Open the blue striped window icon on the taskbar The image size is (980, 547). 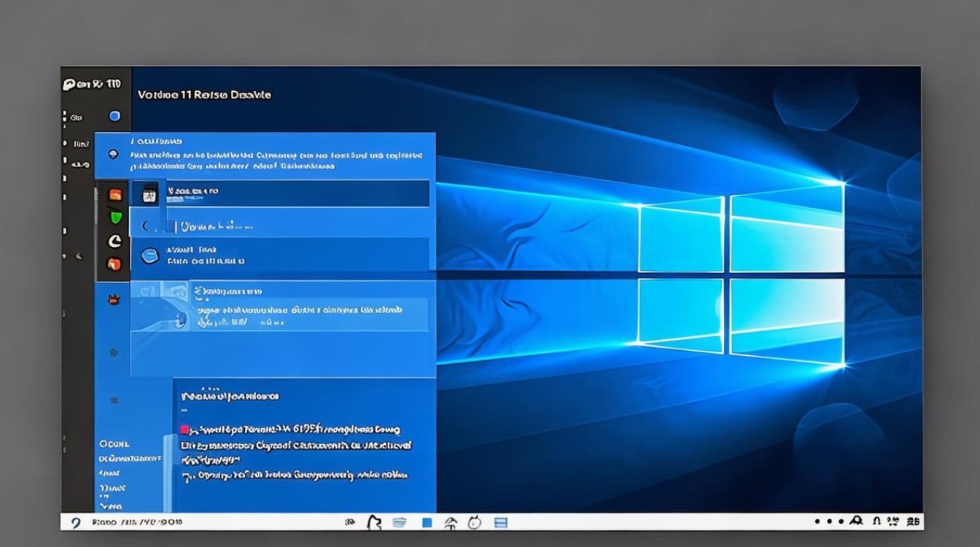click(x=500, y=522)
